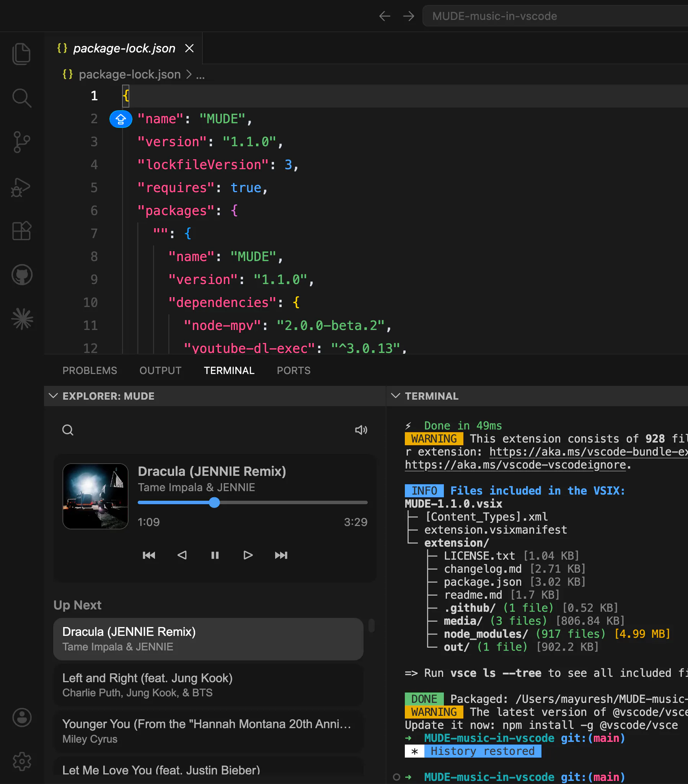
Task: Expand the breadcrumb ellipsis after package-lock.json
Action: coord(200,74)
